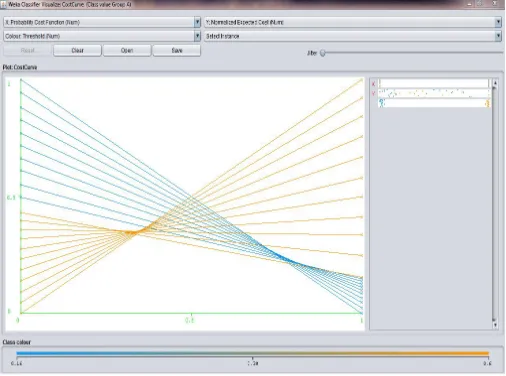506x376 pixels.
Task: Click the 0.5 tick label on the horizontal axis
Action: (189, 320)
